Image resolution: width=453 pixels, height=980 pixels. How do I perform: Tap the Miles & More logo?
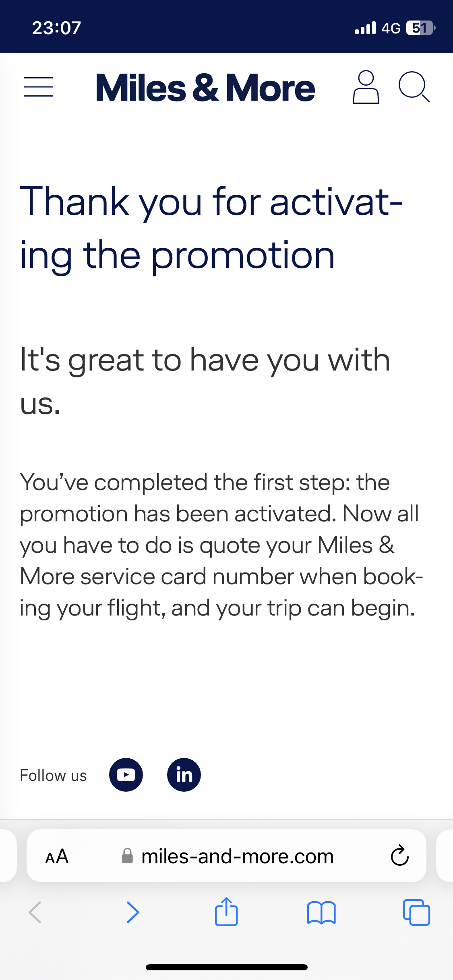(x=205, y=88)
